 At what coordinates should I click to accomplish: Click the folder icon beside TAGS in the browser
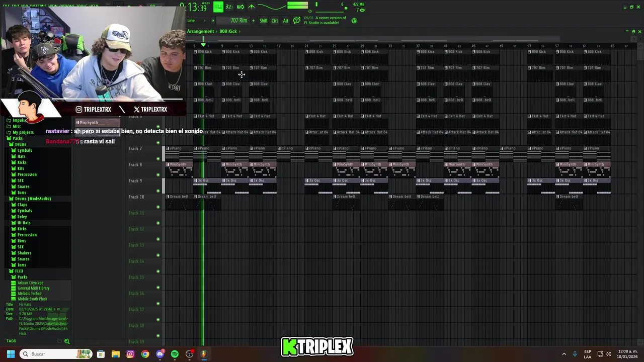click(x=59, y=341)
